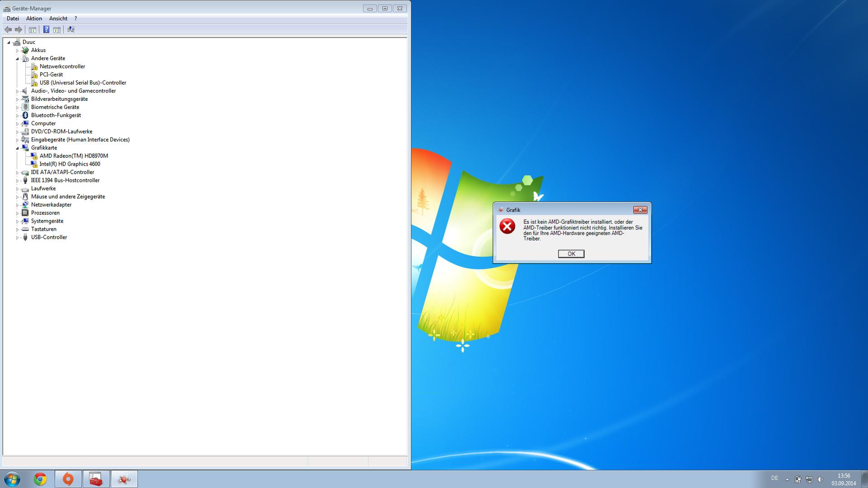Expand the USB-Controller category at the bottom
This screenshot has height=488, width=868.
pos(17,237)
